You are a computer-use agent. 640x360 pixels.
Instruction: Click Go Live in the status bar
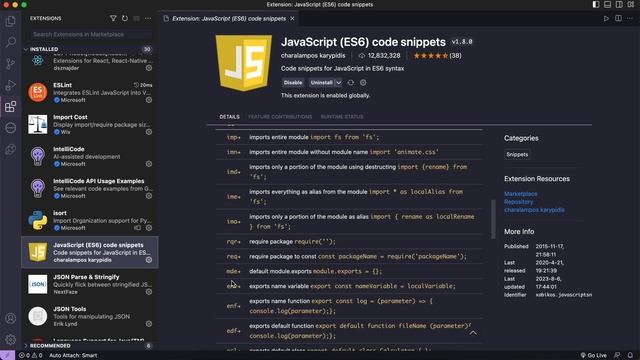click(593, 356)
